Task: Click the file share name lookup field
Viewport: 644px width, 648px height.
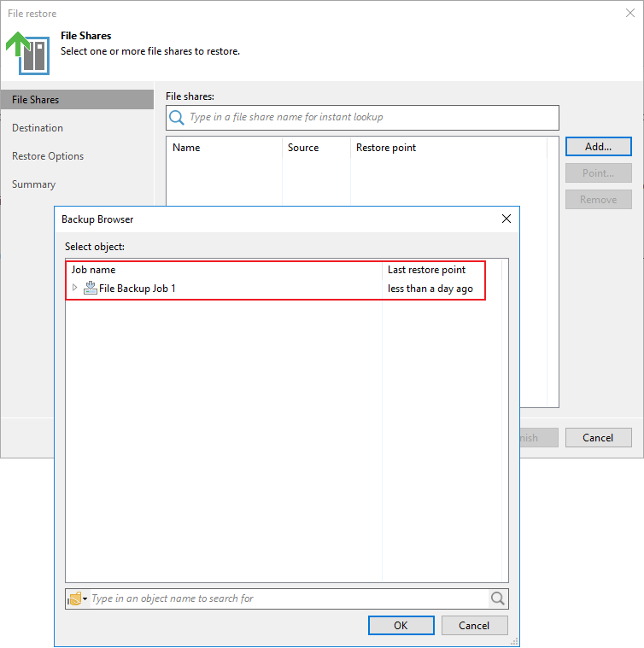Action: click(372, 118)
